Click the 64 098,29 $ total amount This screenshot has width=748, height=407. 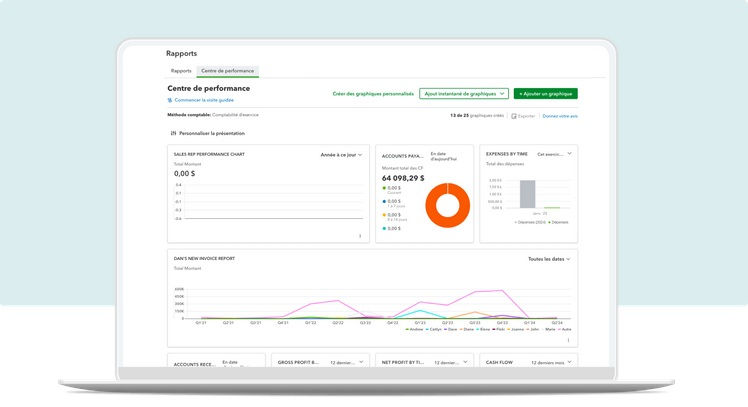pyautogui.click(x=403, y=178)
